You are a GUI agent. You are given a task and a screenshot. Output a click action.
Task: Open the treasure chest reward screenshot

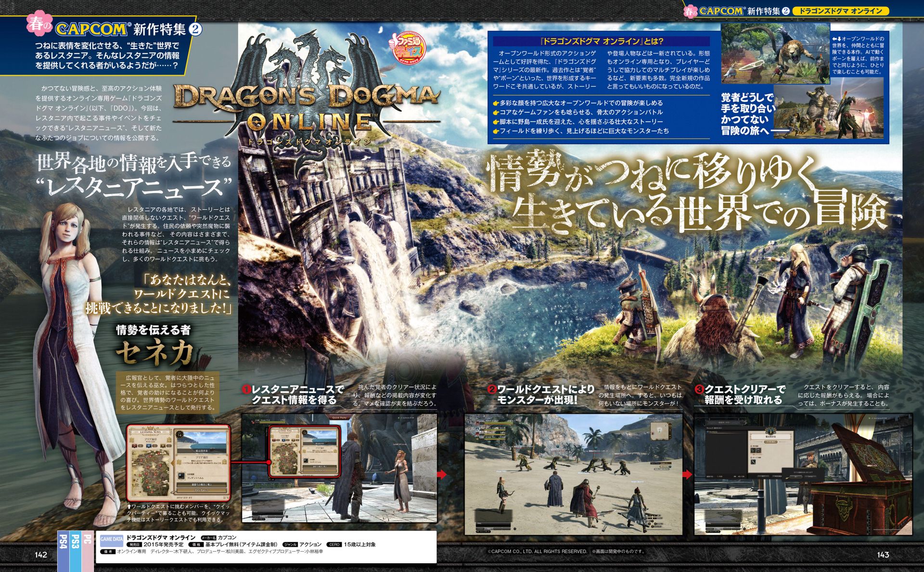803,474
